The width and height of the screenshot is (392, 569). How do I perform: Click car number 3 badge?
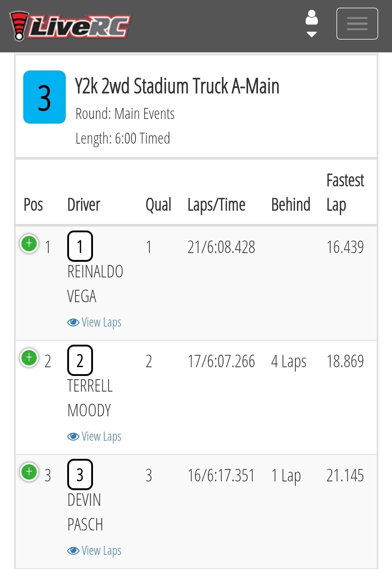80,474
